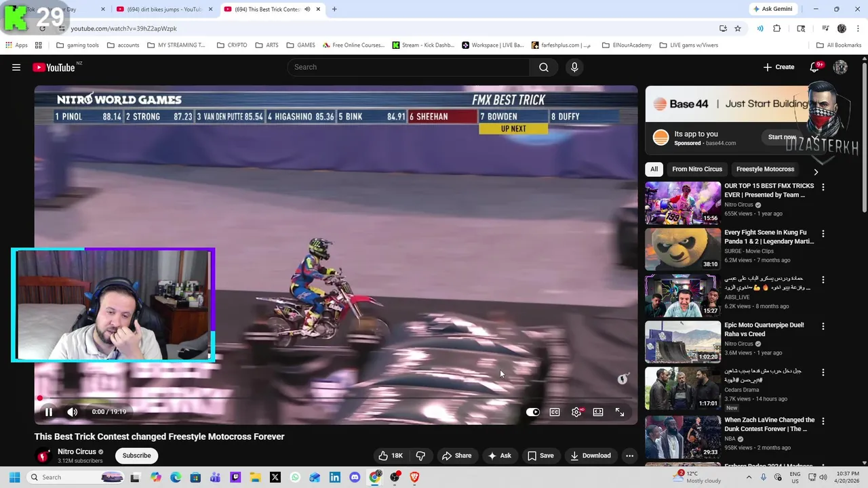Like the video with the thumbs-up button
The image size is (868, 488).
391,455
